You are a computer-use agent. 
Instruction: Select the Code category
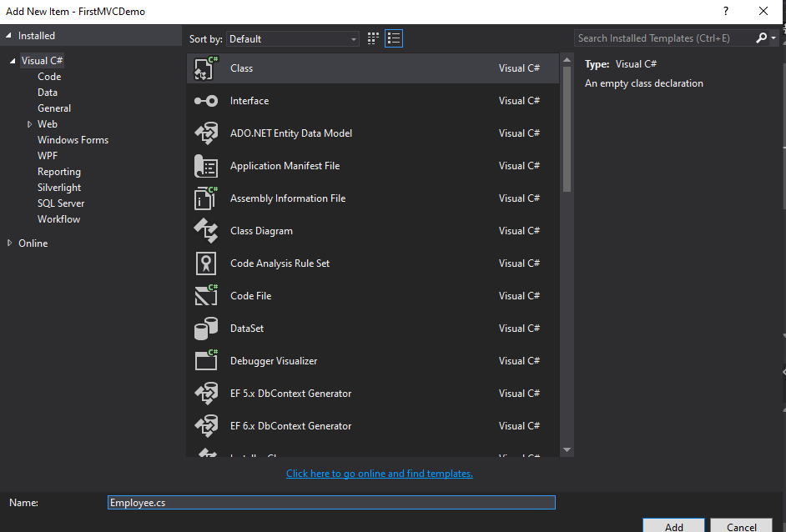coord(49,77)
